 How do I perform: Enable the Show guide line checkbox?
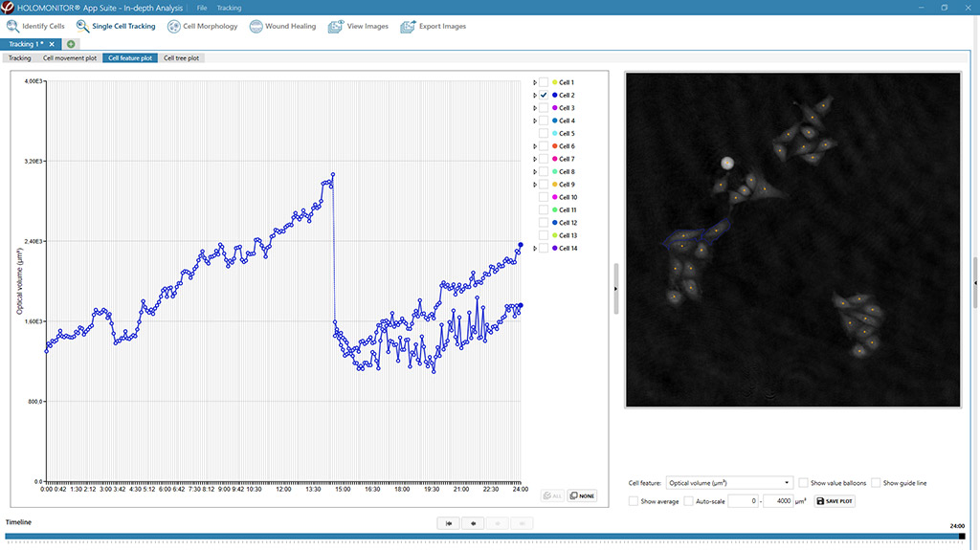tap(876, 482)
